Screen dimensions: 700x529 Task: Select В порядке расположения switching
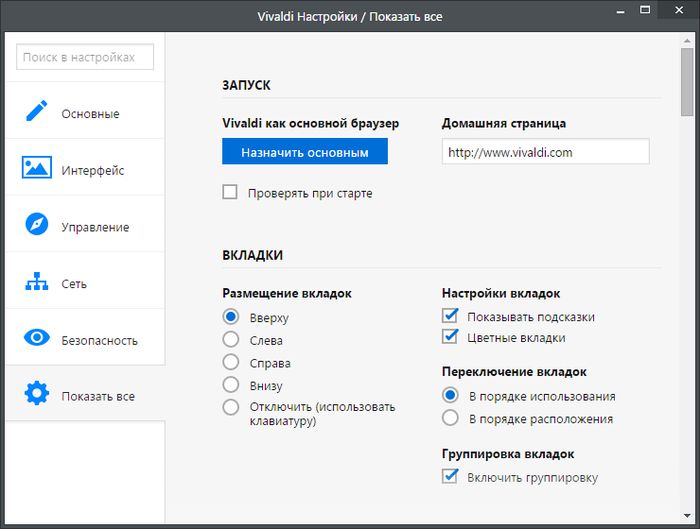450,418
